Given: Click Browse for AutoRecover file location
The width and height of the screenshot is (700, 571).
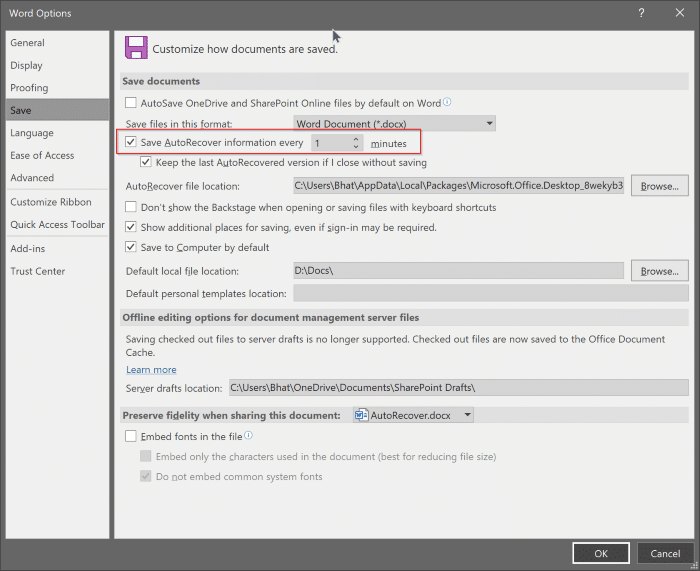Looking at the screenshot, I should [x=659, y=185].
